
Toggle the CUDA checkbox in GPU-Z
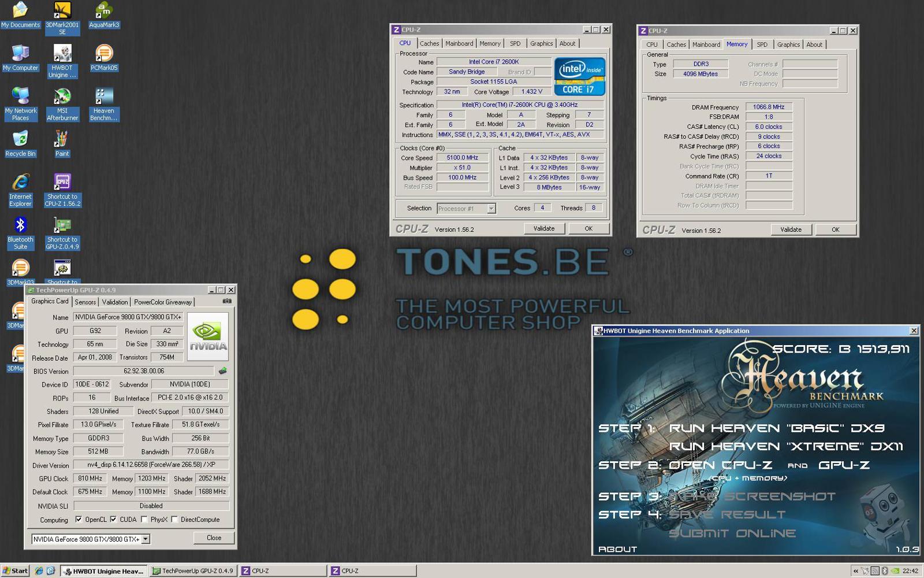[113, 520]
